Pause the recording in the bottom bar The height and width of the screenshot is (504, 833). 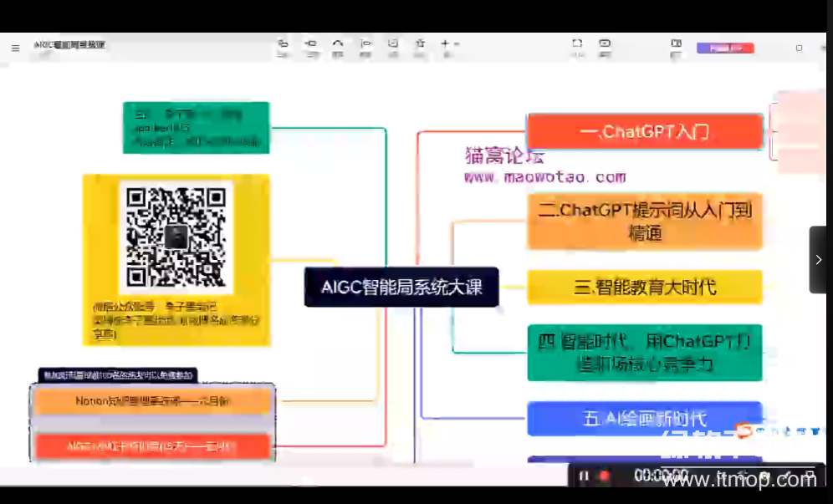coord(584,476)
